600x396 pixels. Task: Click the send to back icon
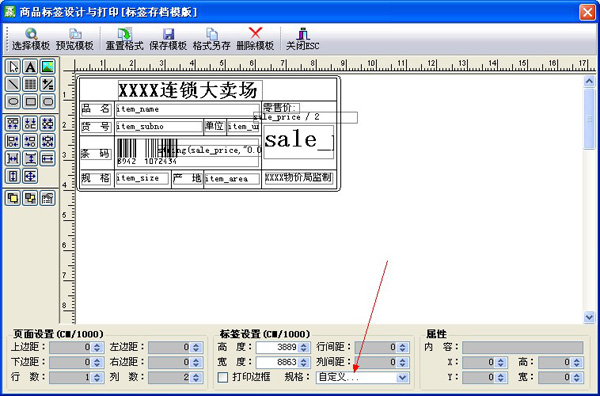click(30, 198)
